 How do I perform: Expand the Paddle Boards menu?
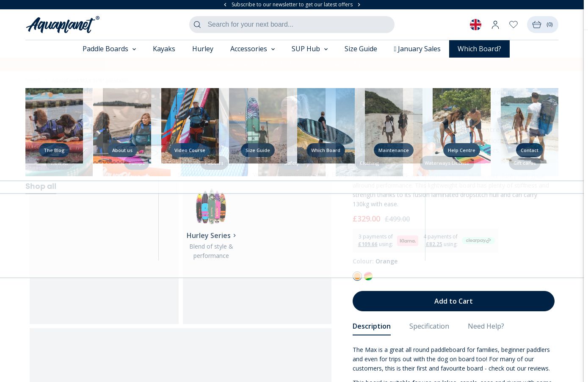(109, 49)
